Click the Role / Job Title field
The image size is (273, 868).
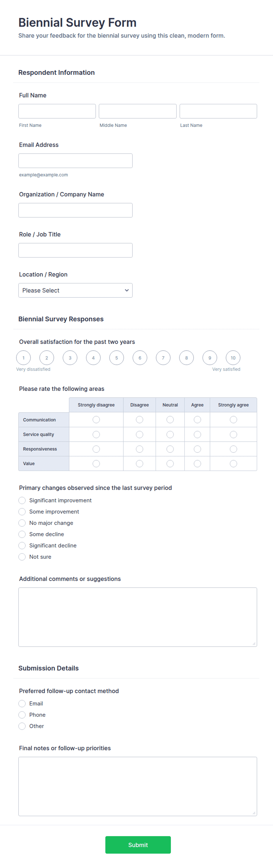point(75,250)
